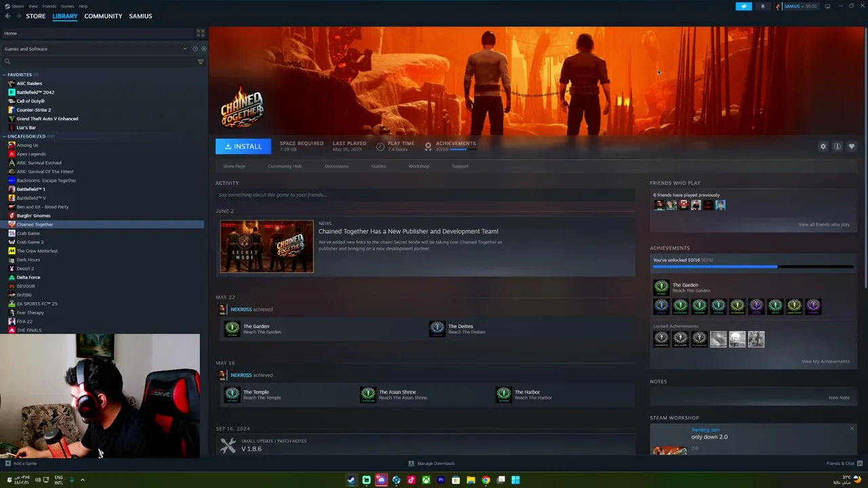Open The Garden achievement icon in sidebar

[661, 287]
